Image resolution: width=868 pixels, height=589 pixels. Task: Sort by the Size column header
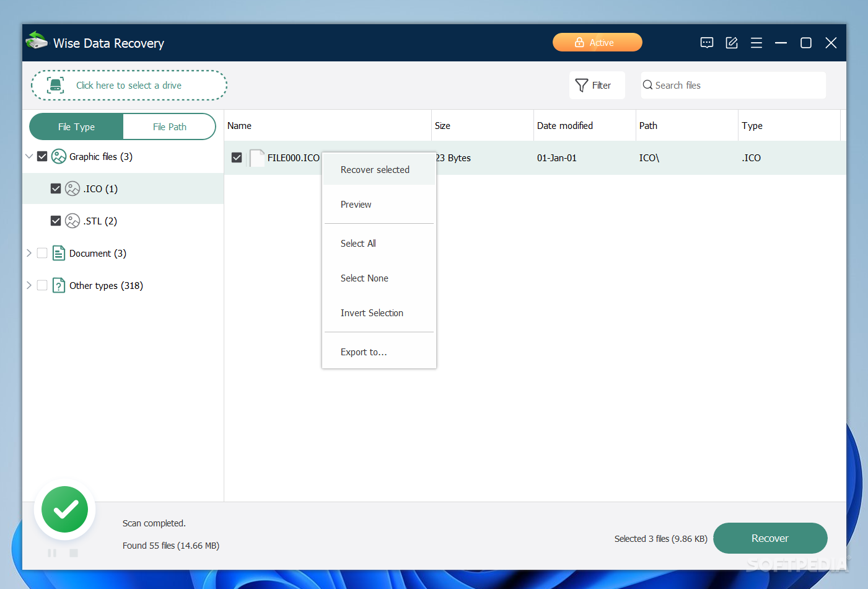pyautogui.click(x=483, y=126)
